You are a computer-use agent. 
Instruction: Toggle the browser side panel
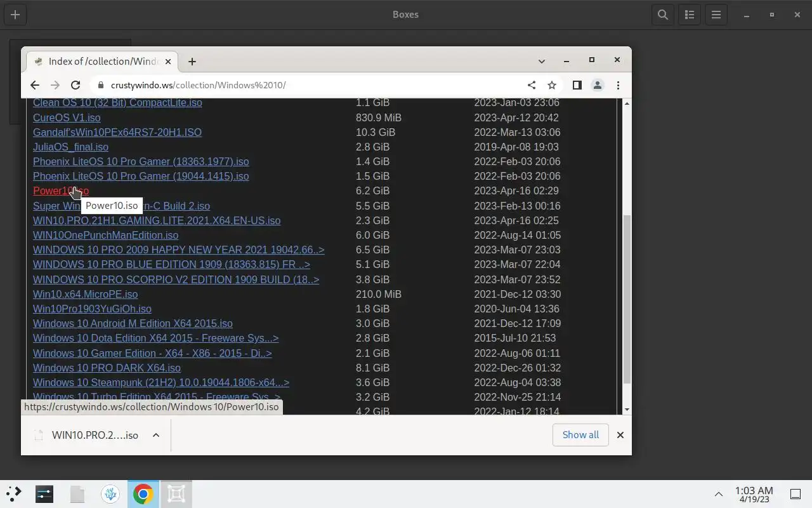tap(577, 85)
